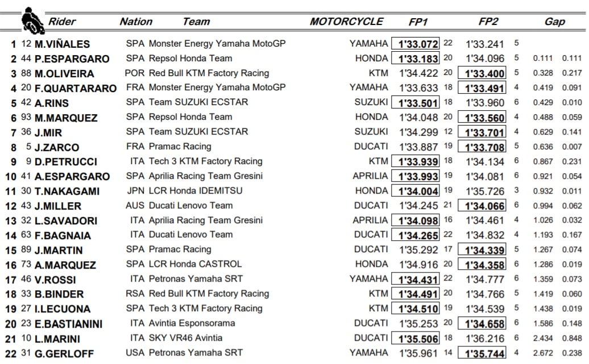Click Petronas Yamaha SRT in Gerloff row
The image size is (589, 364).
[x=196, y=353]
